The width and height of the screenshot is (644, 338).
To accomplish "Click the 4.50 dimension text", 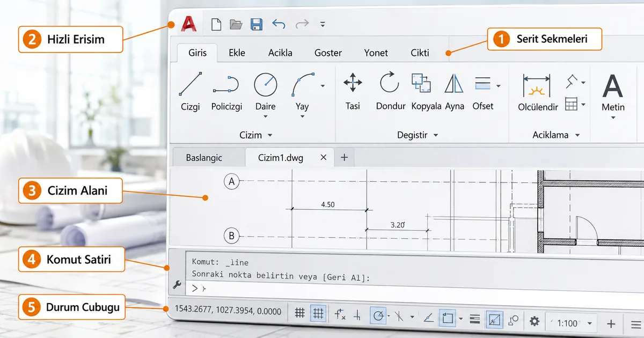I will [x=328, y=204].
